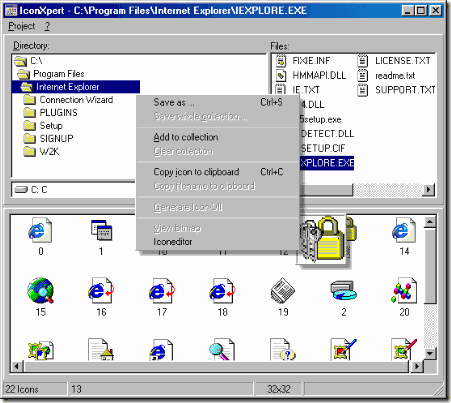Image resolution: width=451 pixels, height=403 pixels.
Task: Open the Program Files folder
Action: click(51, 74)
